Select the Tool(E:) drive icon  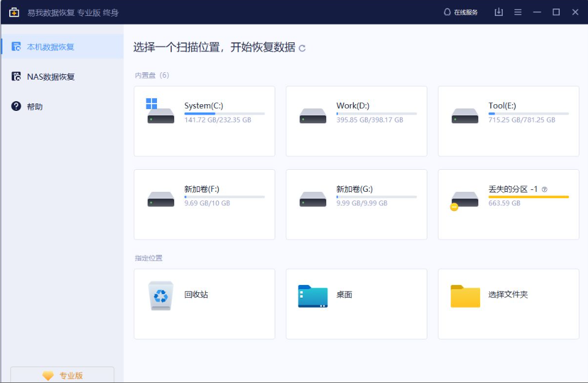point(465,115)
